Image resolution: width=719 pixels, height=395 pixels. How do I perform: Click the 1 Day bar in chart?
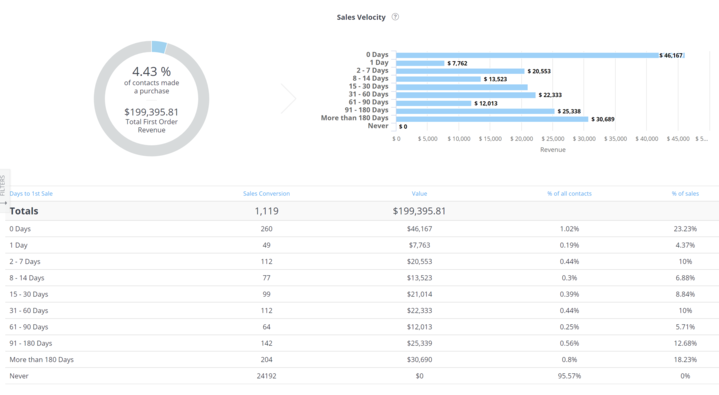(x=420, y=63)
